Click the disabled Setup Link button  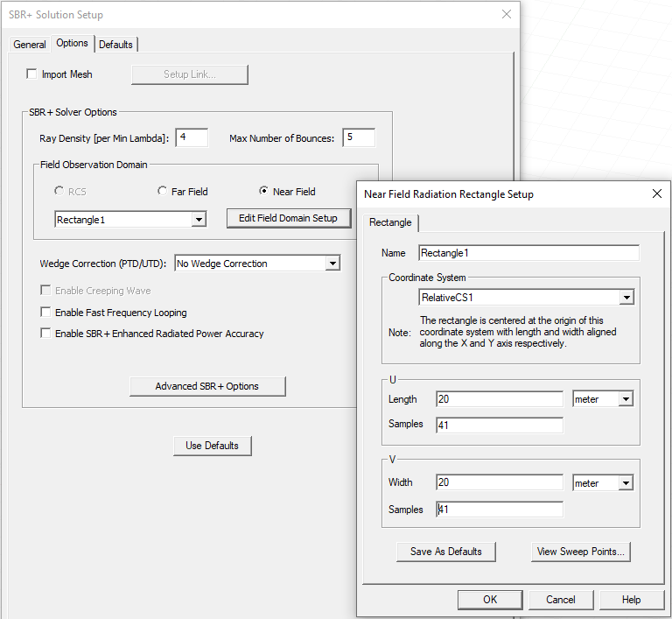pyautogui.click(x=189, y=74)
